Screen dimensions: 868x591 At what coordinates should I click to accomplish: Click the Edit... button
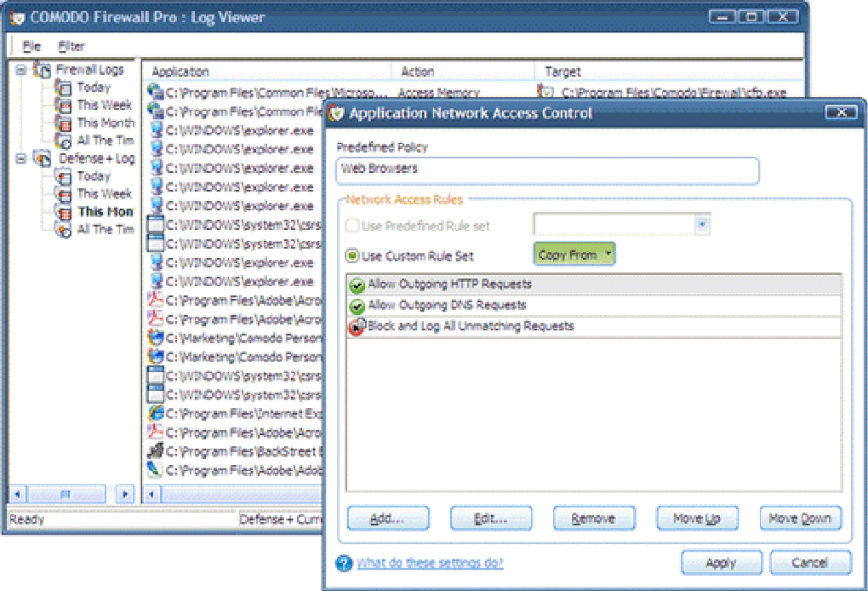point(491,518)
